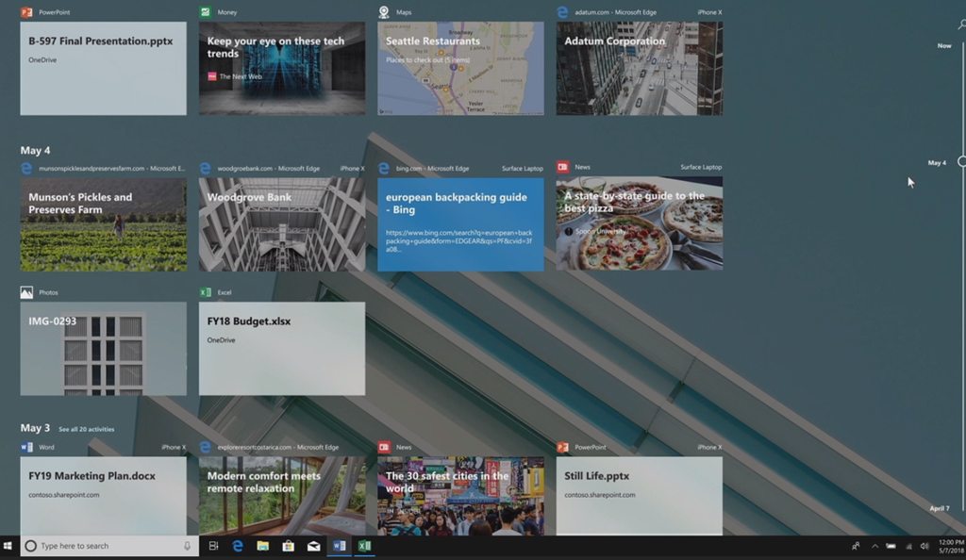Click the Cortana circle icon in search box

30,546
